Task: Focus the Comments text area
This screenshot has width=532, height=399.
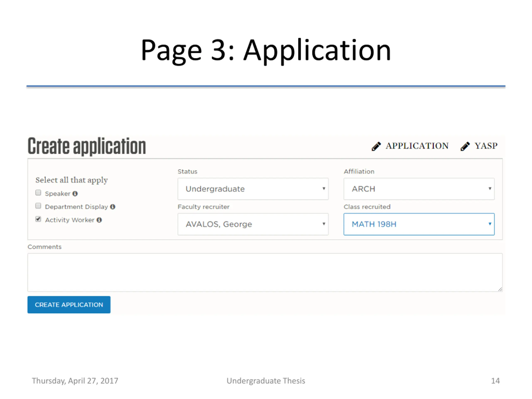Action: (265, 272)
